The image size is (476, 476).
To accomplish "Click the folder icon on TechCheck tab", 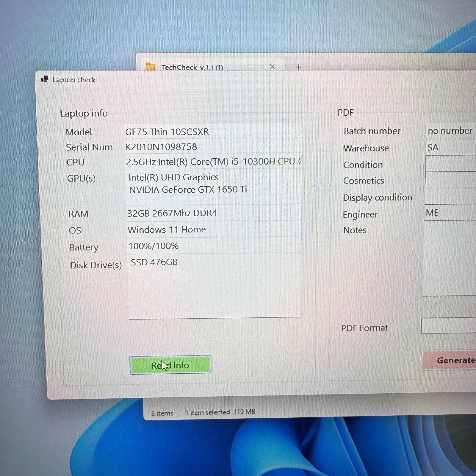I will tap(151, 67).
